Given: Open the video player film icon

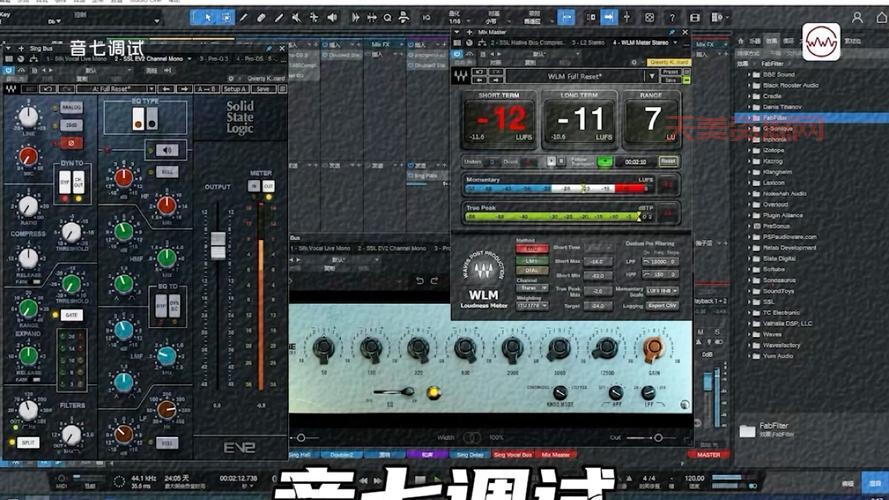Looking at the screenshot, I should tap(695, 18).
